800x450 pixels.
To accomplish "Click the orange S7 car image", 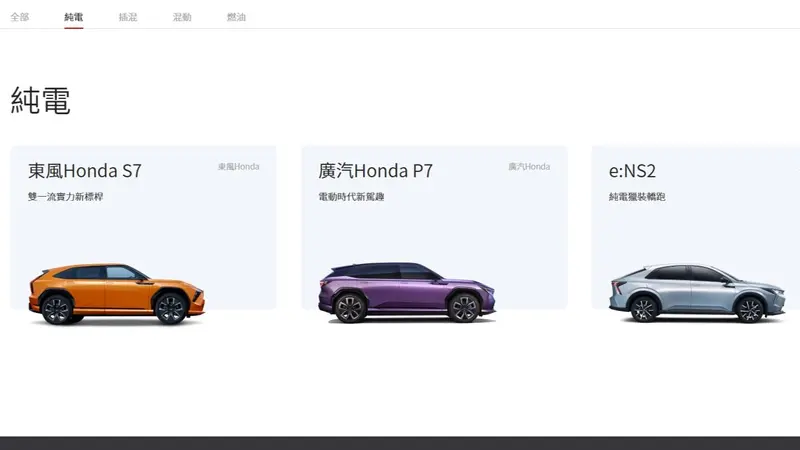I will pyautogui.click(x=117, y=294).
